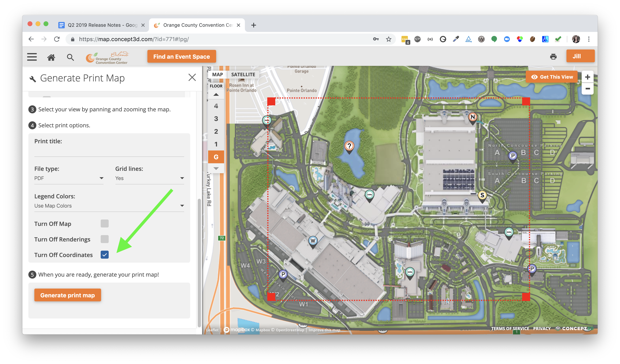Select floor 3
620x364 pixels.
click(x=216, y=119)
